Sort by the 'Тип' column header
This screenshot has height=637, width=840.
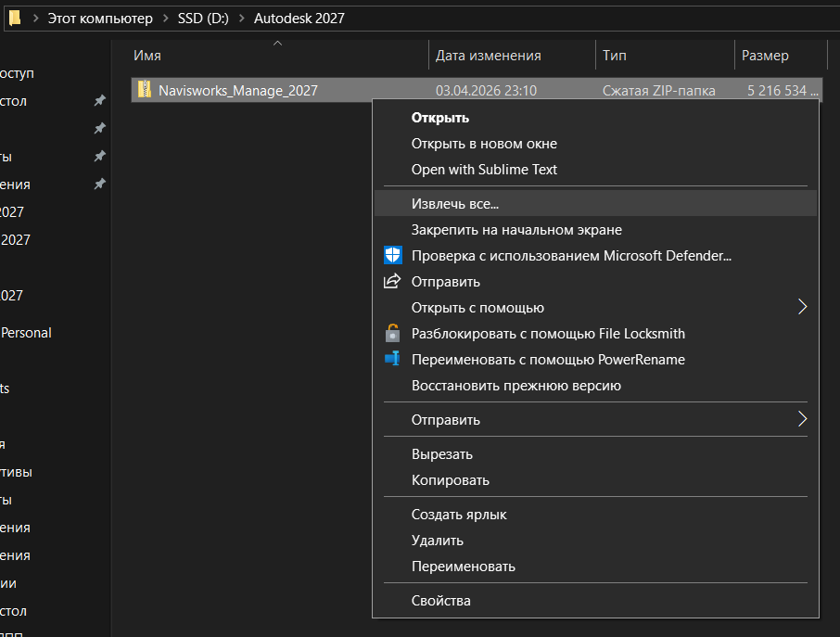coord(614,56)
